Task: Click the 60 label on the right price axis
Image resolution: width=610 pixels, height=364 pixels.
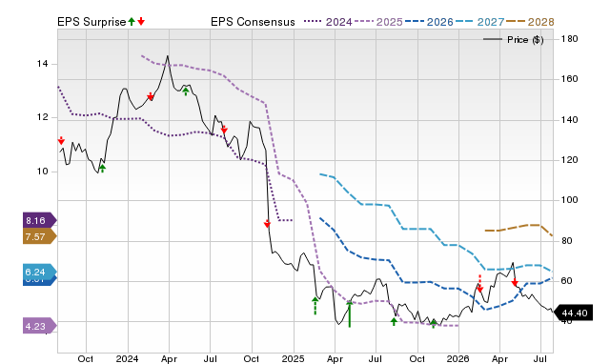Action: pyautogui.click(x=566, y=281)
